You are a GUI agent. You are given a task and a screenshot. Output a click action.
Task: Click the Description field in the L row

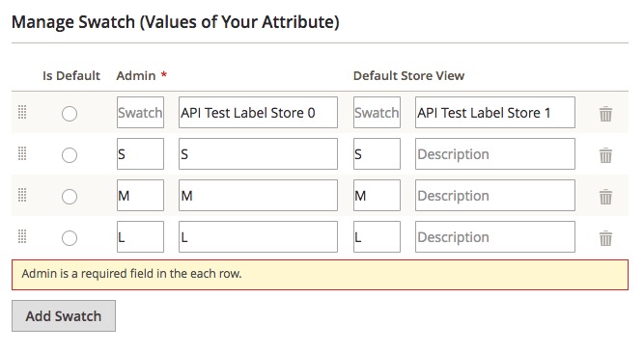pos(495,236)
